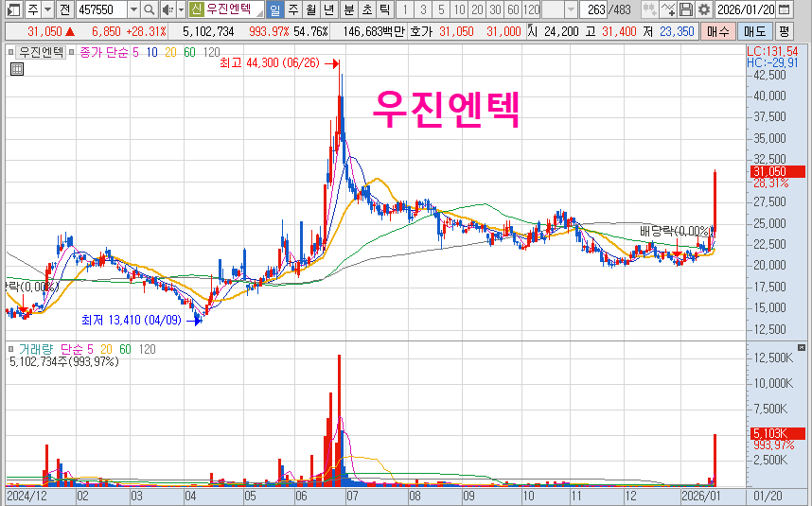Select the 일 daily chart period
The height and width of the screenshot is (506, 812).
point(275,9)
